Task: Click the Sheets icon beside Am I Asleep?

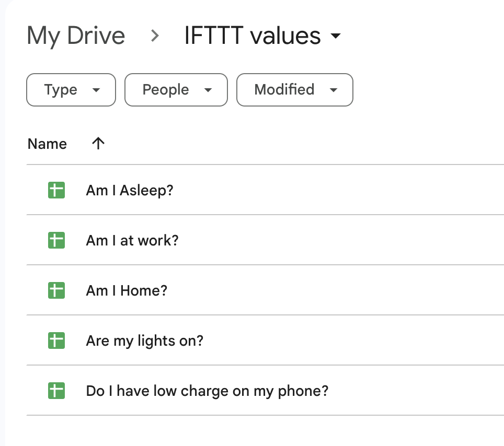Action: pos(56,190)
